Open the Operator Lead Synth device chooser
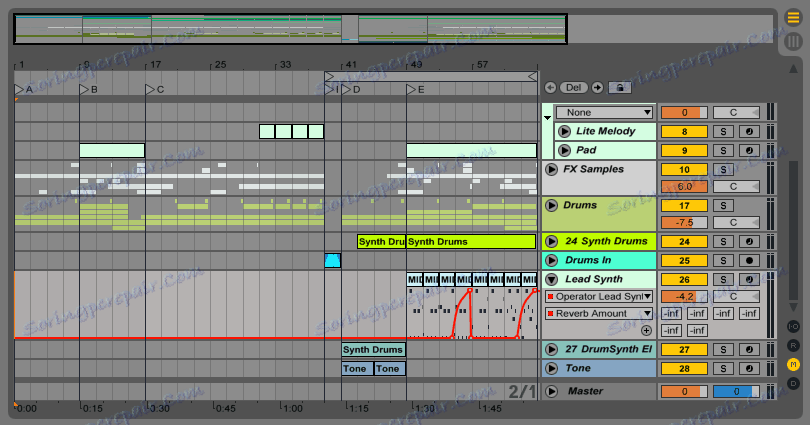This screenshot has height=425, width=810. click(599, 297)
